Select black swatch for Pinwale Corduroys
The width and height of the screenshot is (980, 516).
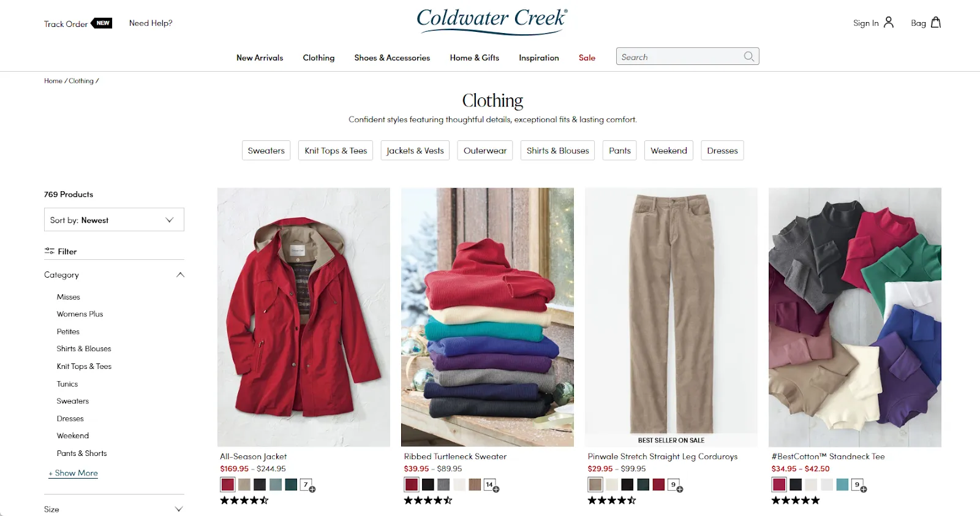point(627,485)
